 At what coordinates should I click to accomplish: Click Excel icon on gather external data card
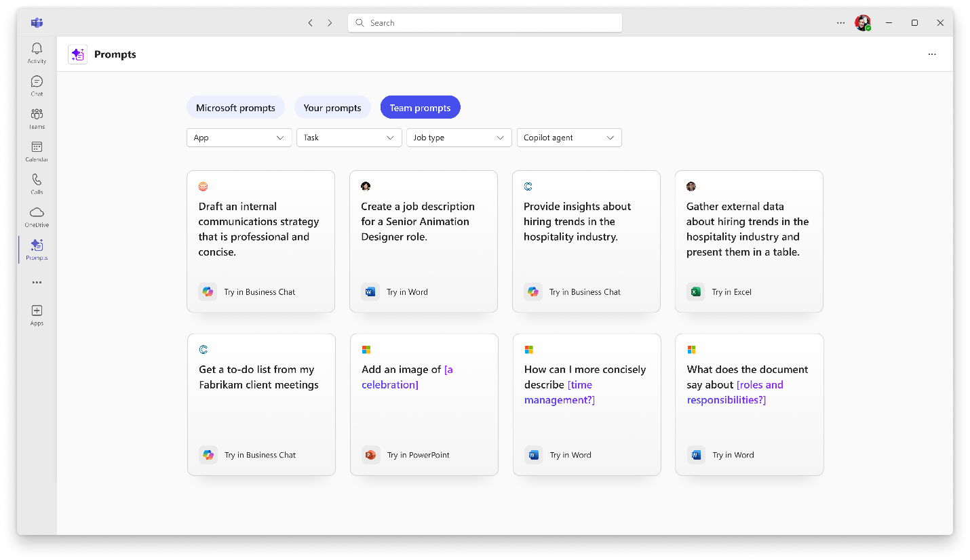[695, 292]
